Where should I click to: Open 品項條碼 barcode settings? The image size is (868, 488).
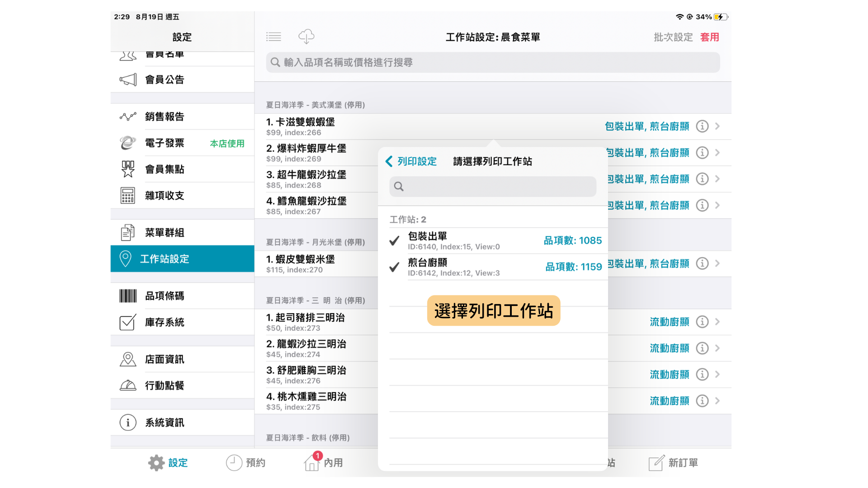pos(182,296)
